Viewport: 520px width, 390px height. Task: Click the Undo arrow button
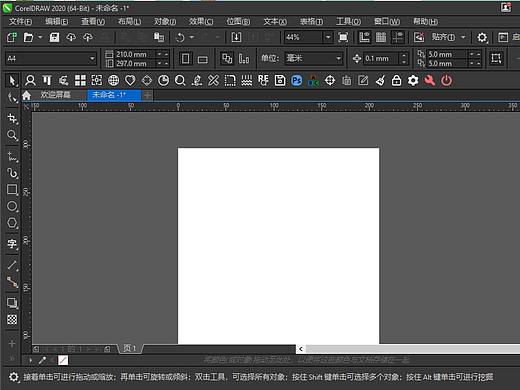tap(180, 37)
